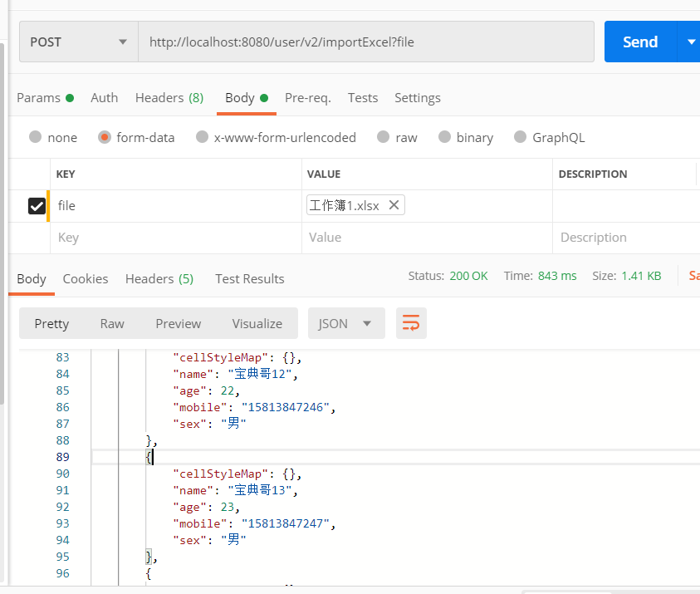
Task: Click the empty Description placeholder field
Action: click(x=626, y=238)
